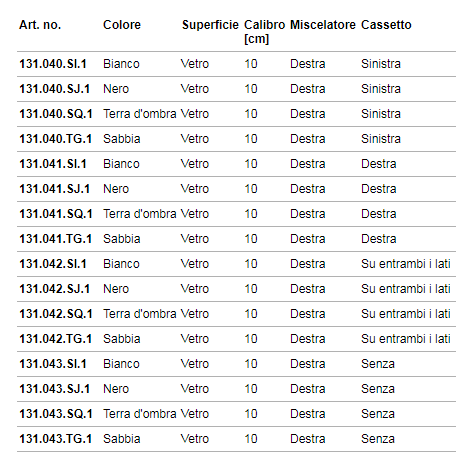Screen dimensions: 456x466
Task: Click Su entrambi i lati for 131.042.SJ.1
Action: 406,289
